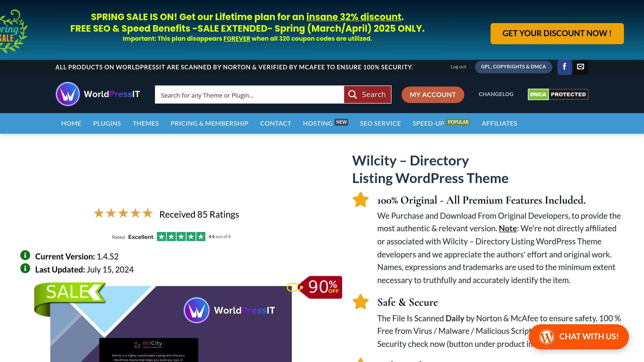The image size is (644, 362).
Task: Click 'Current Version: 1.4.52' text
Action: click(x=77, y=256)
